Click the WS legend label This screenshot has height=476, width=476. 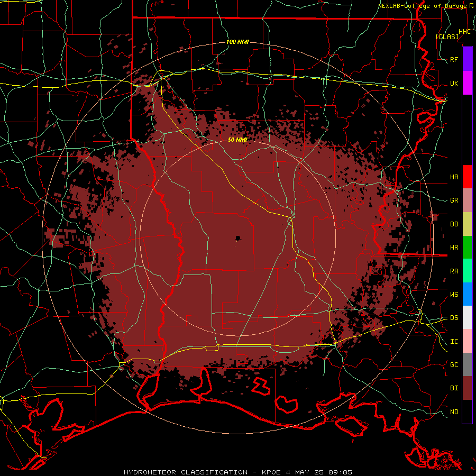coord(454,295)
